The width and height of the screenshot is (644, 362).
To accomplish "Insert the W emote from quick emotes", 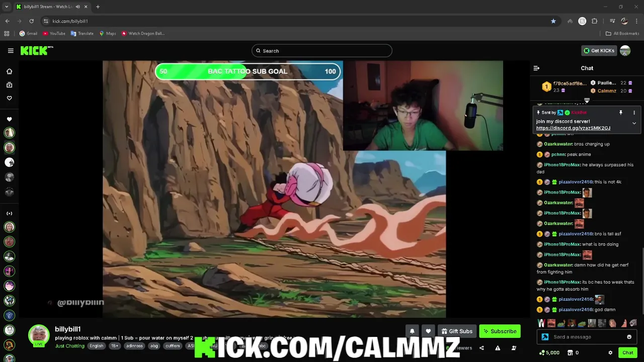I will click(x=541, y=323).
